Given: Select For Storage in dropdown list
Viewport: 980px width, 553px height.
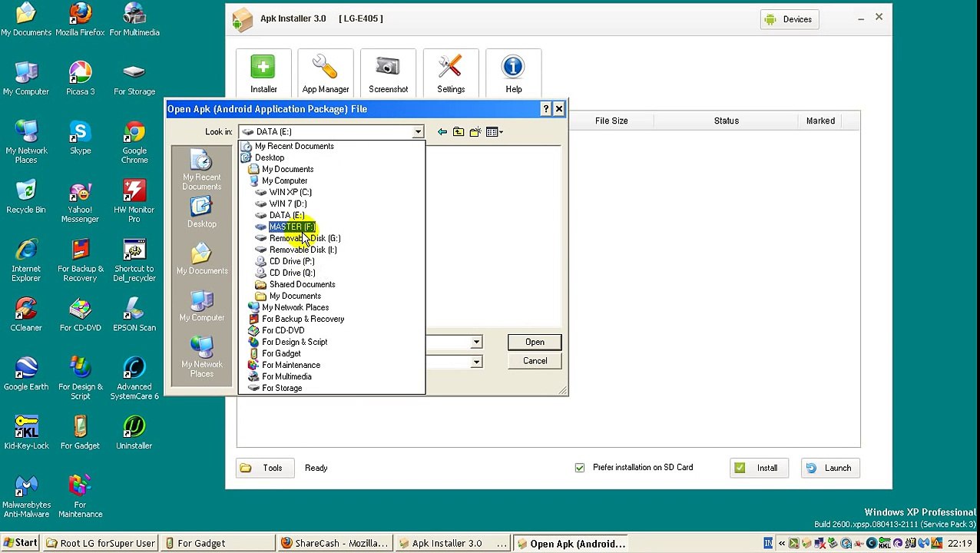Looking at the screenshot, I should (282, 388).
